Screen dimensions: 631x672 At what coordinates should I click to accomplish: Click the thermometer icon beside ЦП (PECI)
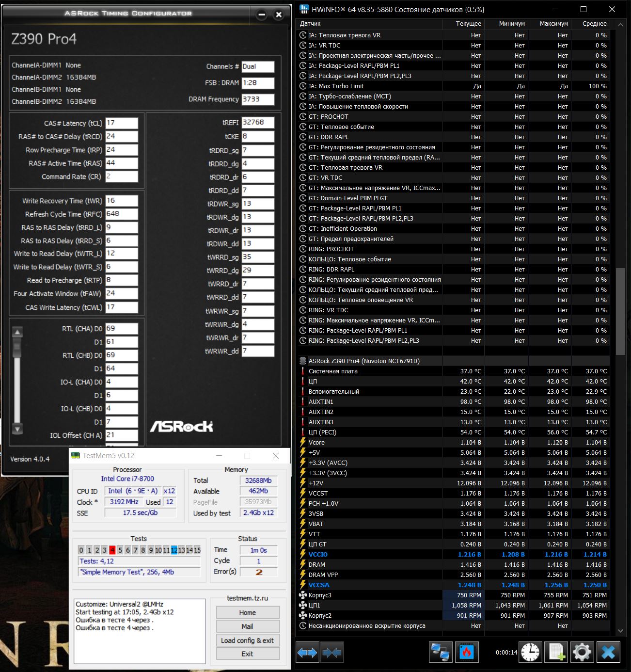(x=303, y=432)
